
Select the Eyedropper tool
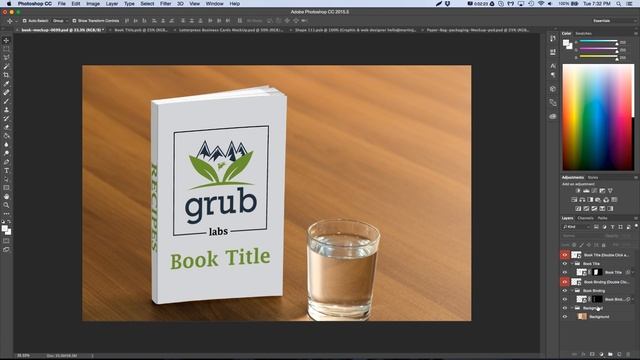pos(6,84)
